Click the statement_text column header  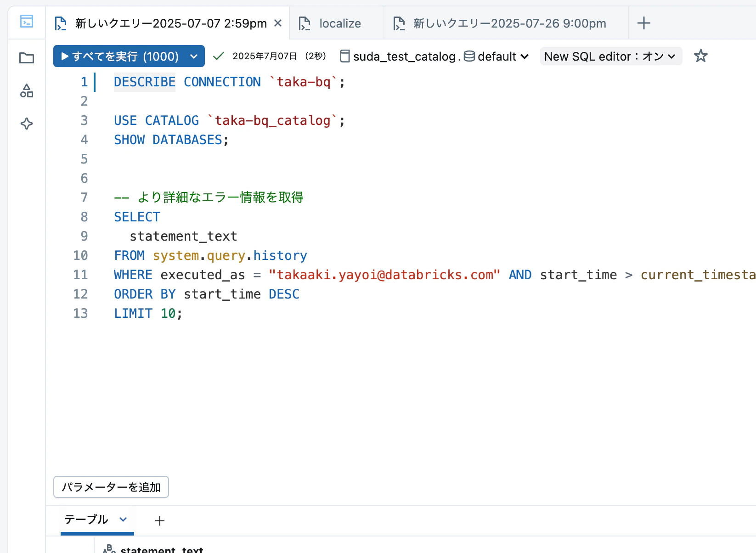coord(162,550)
